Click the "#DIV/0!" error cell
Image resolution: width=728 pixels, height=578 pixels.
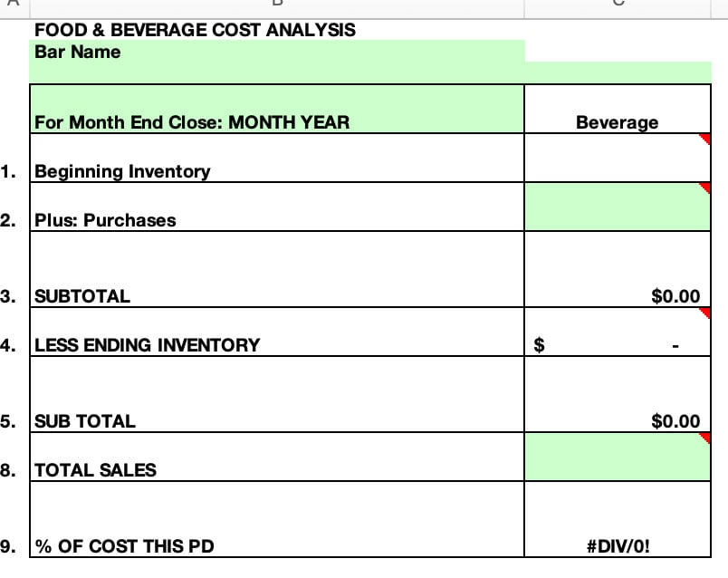pyautogui.click(x=618, y=519)
